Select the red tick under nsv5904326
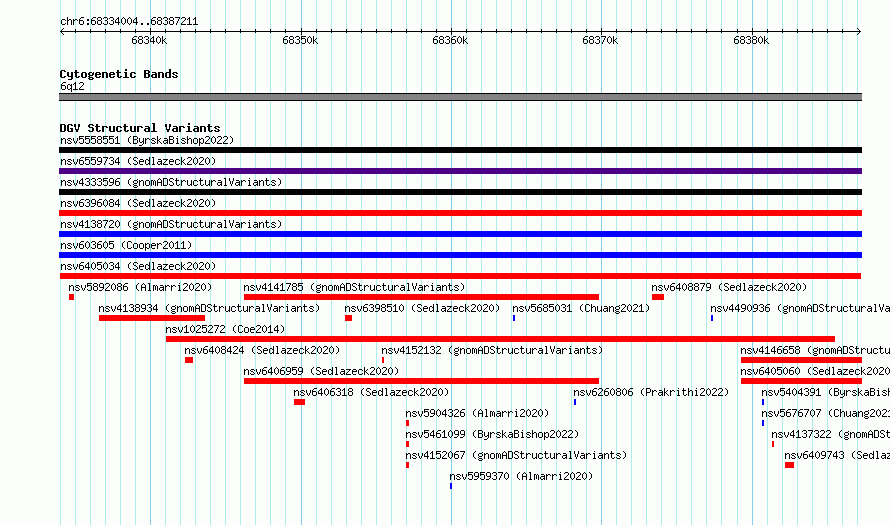Screen dimensions: 890x525 coord(407,423)
